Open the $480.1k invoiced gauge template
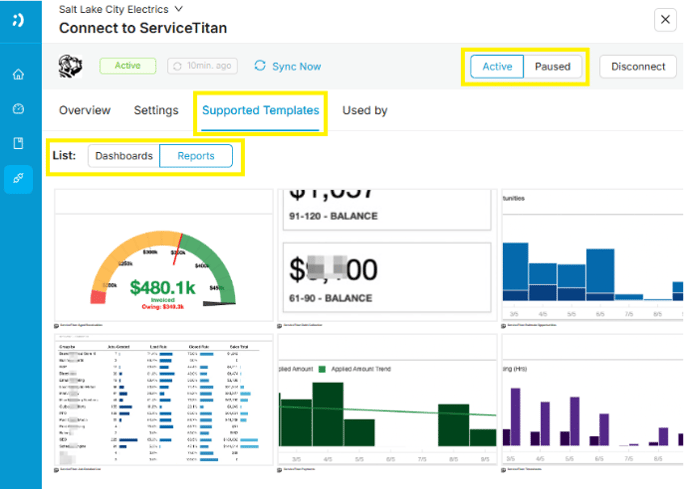This screenshot has height=489, width=688. 164,255
